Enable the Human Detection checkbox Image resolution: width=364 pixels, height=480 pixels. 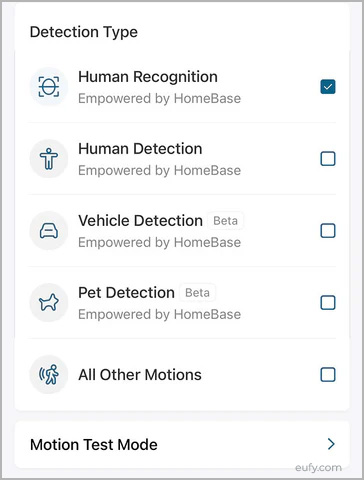(x=328, y=159)
